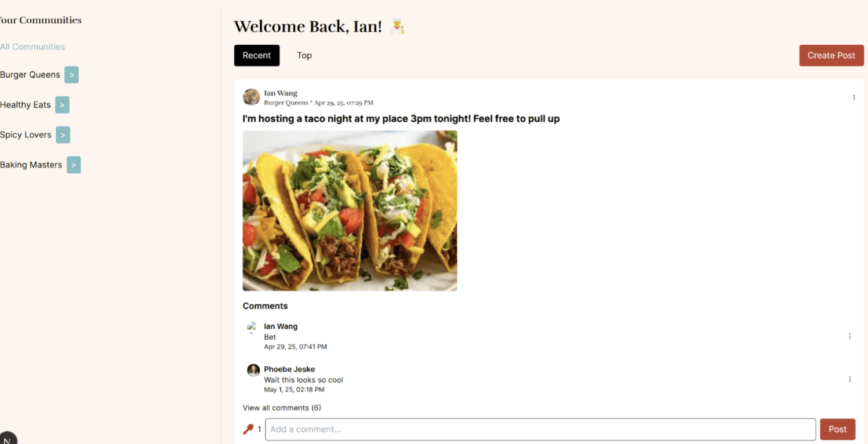Select All Communities in the sidebar
868x444 pixels.
pyautogui.click(x=32, y=47)
